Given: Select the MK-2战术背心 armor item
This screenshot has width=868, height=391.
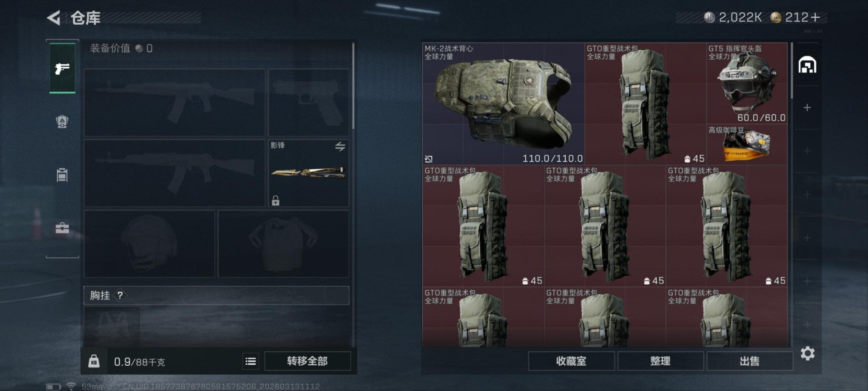Looking at the screenshot, I should [x=503, y=104].
